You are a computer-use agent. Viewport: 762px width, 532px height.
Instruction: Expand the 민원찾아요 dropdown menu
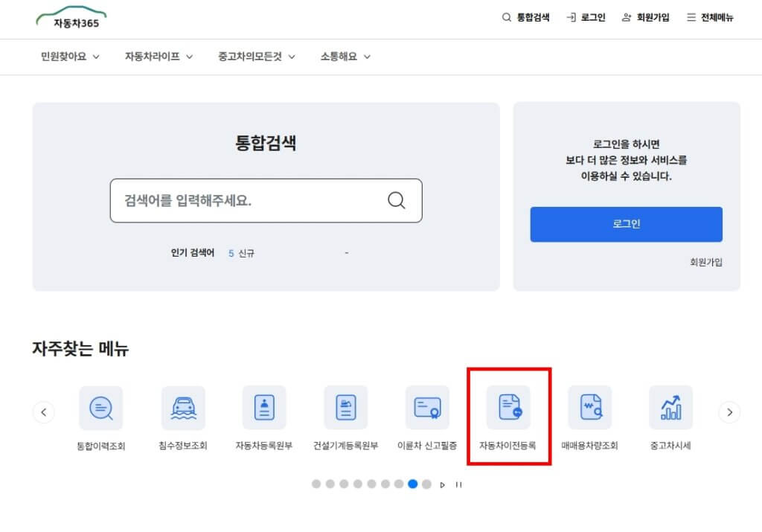[70, 57]
